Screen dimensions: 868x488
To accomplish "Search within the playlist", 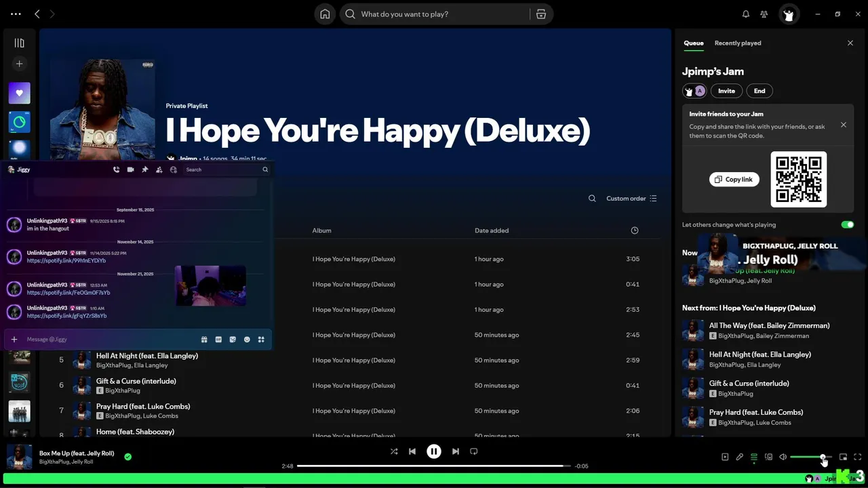I will pyautogui.click(x=592, y=199).
